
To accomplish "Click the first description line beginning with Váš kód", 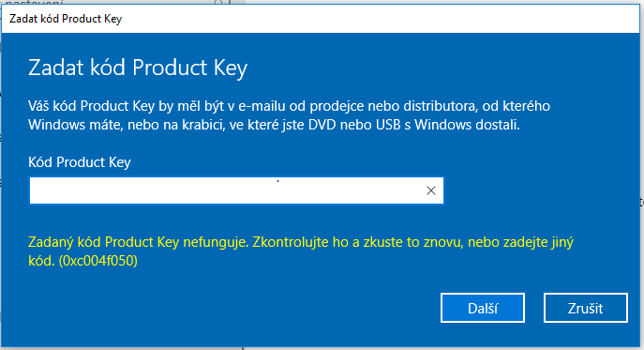I will click(x=289, y=106).
